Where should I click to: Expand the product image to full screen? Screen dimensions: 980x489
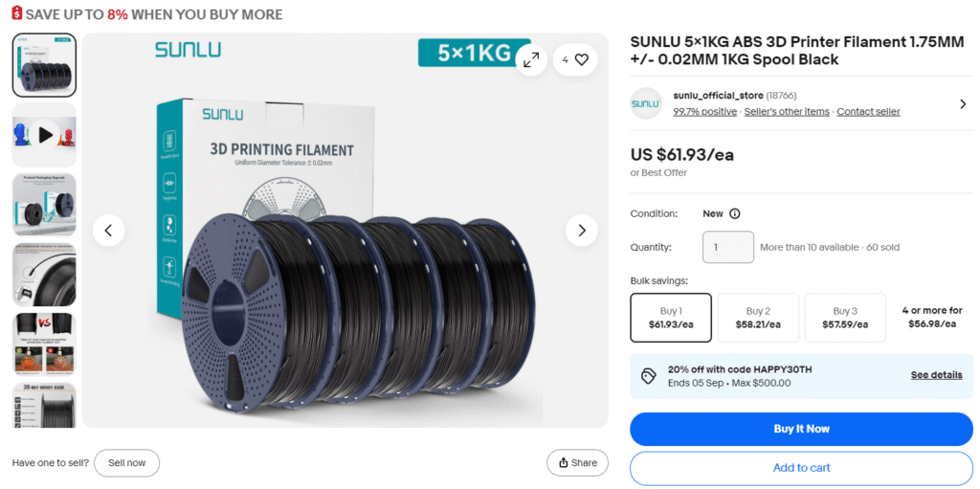click(531, 60)
